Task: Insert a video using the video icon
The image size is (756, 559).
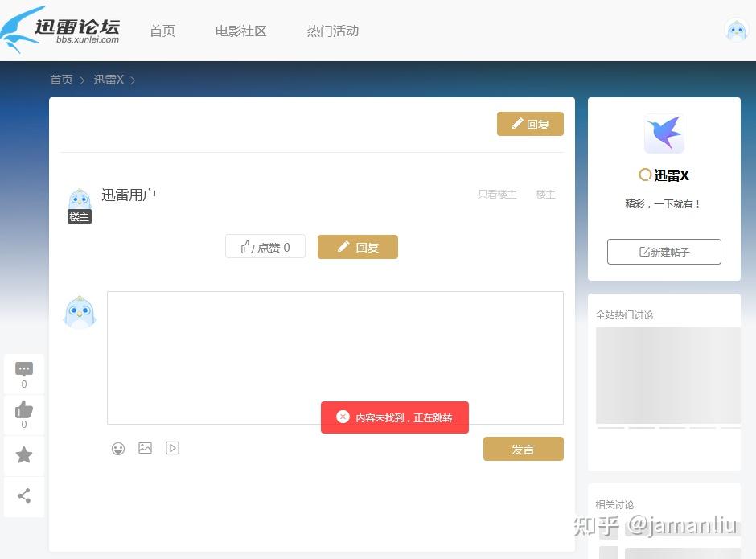Action: click(172, 448)
